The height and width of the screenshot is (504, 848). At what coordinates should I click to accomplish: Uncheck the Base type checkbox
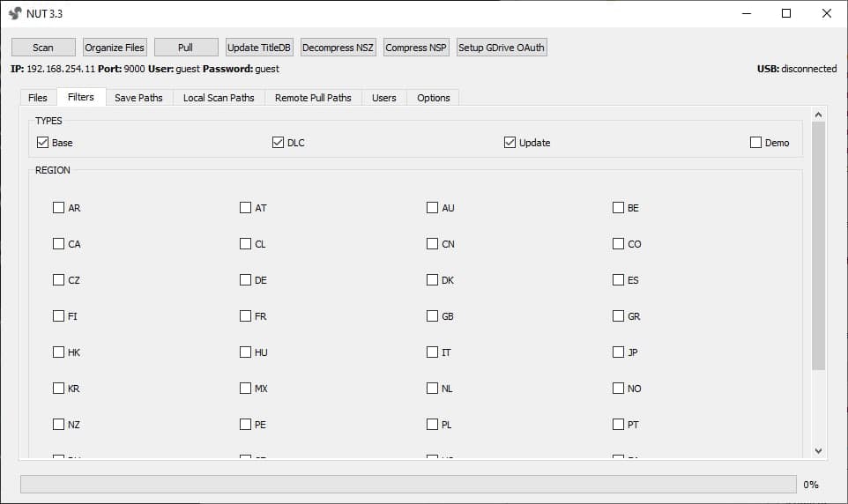pyautogui.click(x=42, y=142)
